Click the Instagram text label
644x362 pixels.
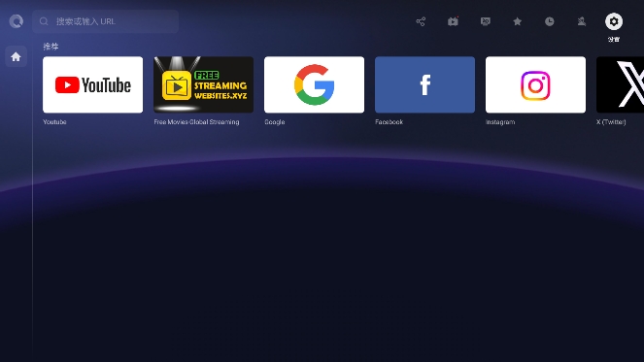(500, 122)
